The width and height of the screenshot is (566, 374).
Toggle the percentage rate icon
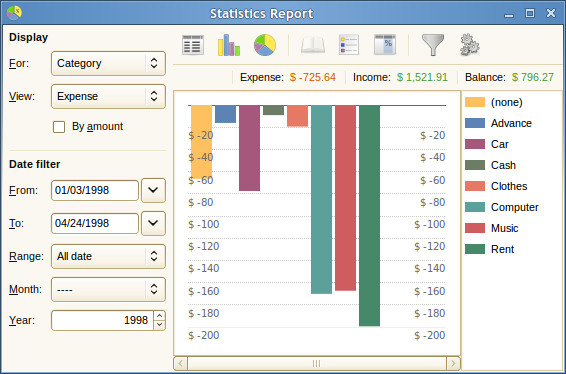(385, 45)
